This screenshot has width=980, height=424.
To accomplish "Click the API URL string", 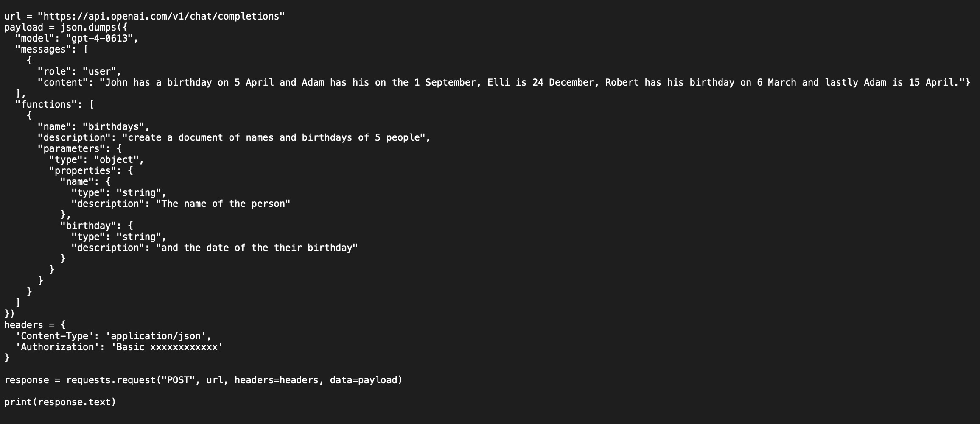I will (161, 17).
